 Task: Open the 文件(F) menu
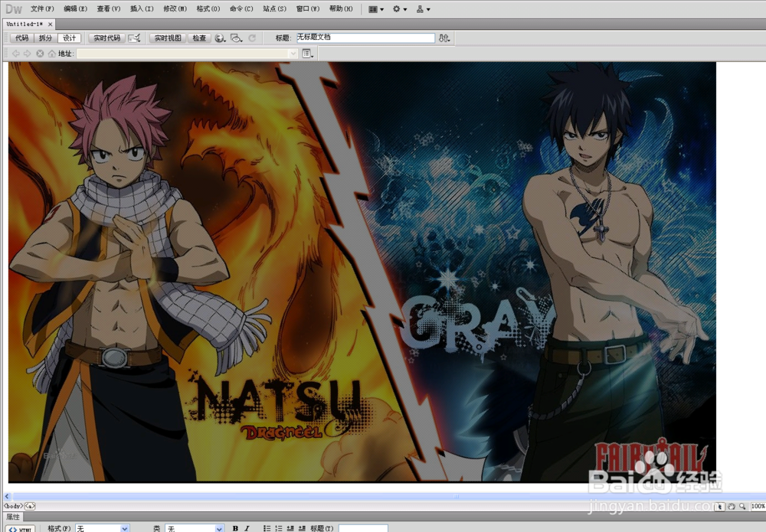pos(42,8)
